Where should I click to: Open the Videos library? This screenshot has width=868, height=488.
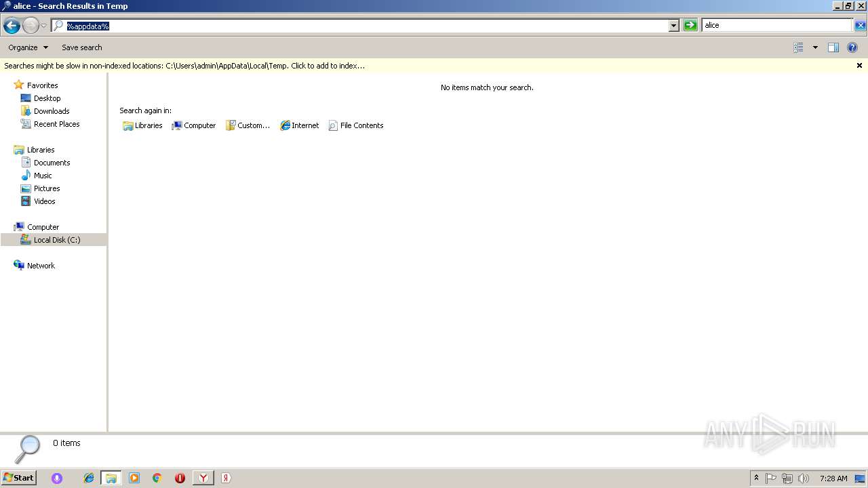44,201
